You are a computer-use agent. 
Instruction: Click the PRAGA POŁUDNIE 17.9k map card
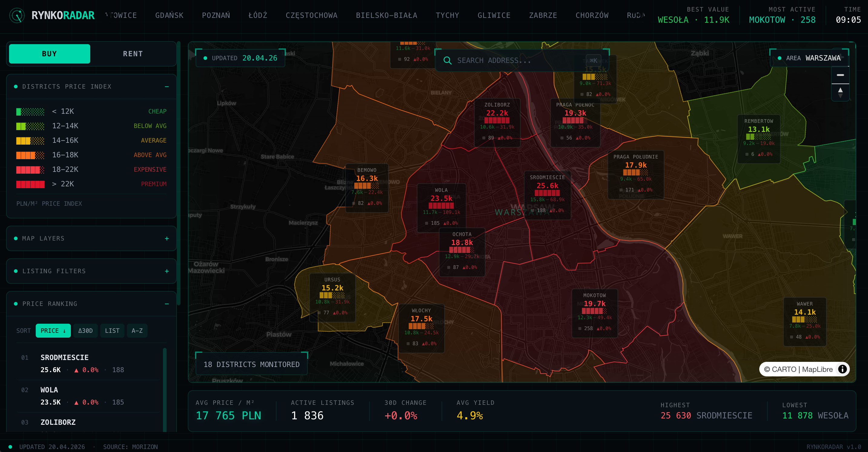(x=636, y=175)
